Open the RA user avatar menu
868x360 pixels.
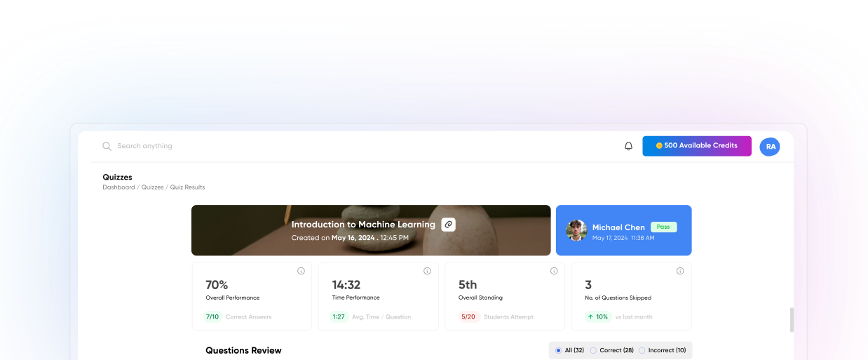770,146
